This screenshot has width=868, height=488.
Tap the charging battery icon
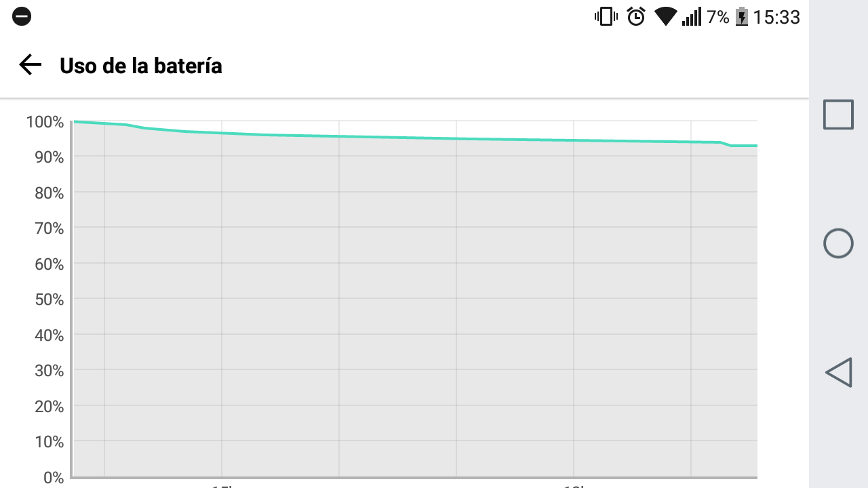(742, 16)
